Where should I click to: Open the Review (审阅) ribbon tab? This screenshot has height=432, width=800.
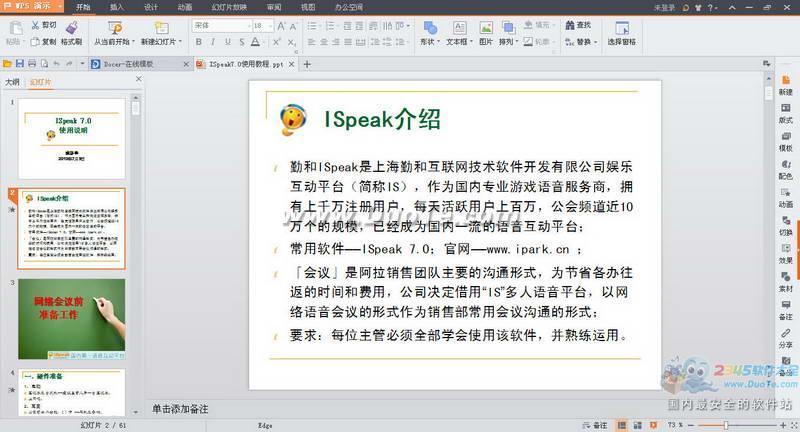(274, 7)
